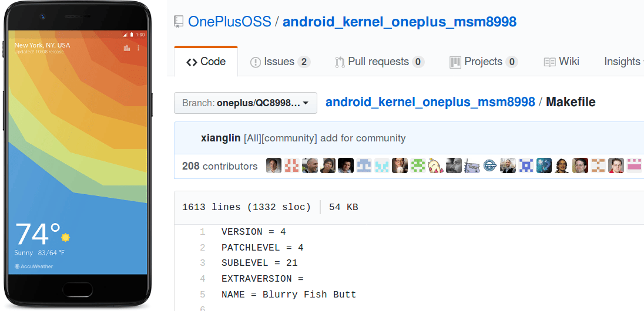644x311 pixels.
Task: Click the Projects board icon
Action: pos(455,62)
